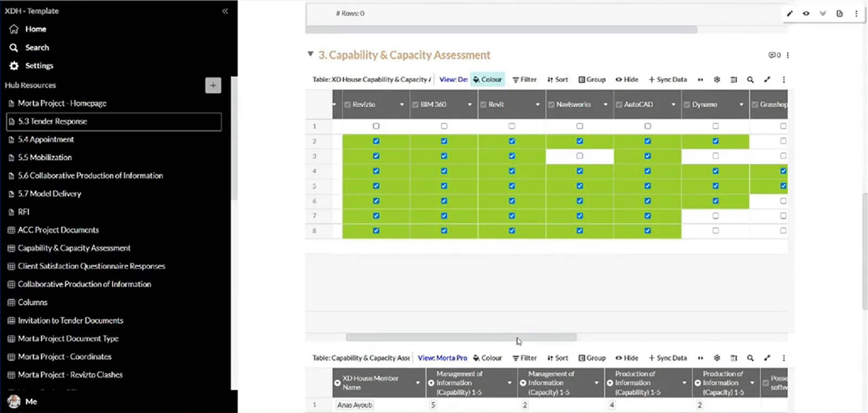Open the Navisworks column dropdown arrow
The height and width of the screenshot is (413, 868).
pyautogui.click(x=605, y=105)
